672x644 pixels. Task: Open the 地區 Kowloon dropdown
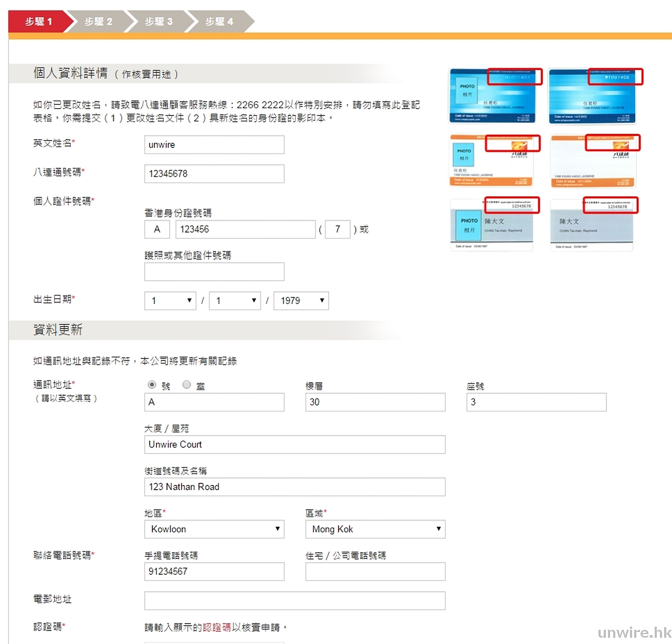coord(214,529)
